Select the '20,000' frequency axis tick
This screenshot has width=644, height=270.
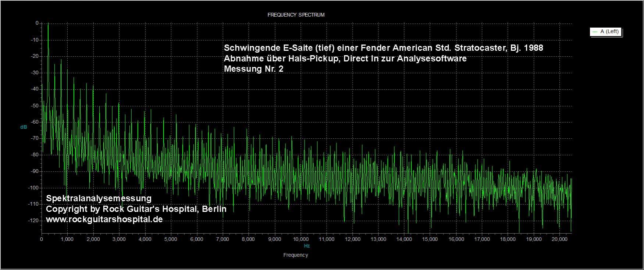pos(559,239)
